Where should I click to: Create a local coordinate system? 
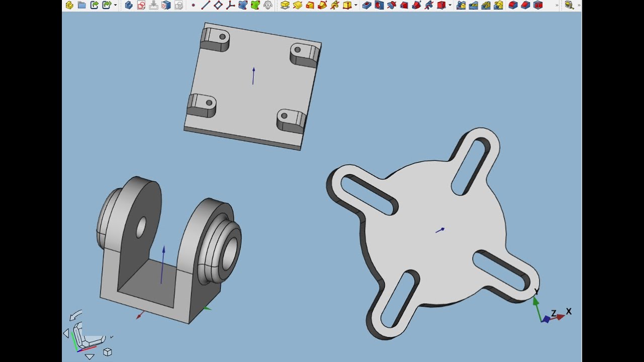[230, 5]
